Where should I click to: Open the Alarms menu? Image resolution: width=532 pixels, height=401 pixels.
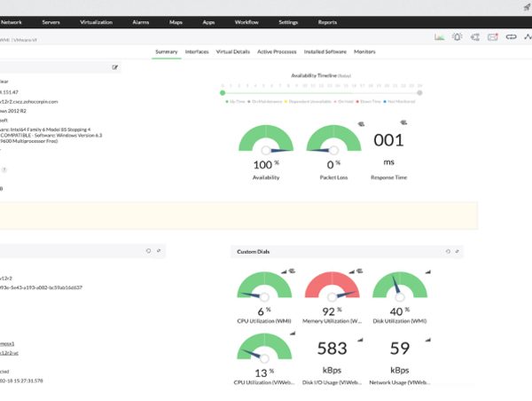pos(141,22)
